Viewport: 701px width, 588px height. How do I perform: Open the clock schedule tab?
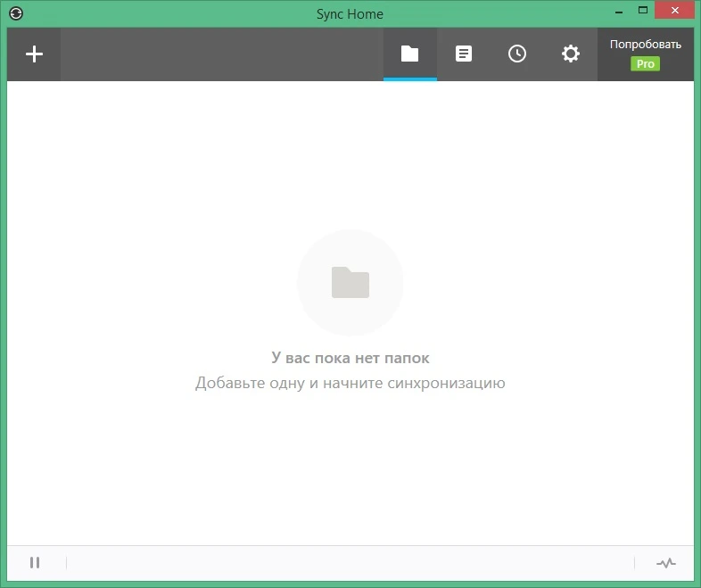point(517,54)
